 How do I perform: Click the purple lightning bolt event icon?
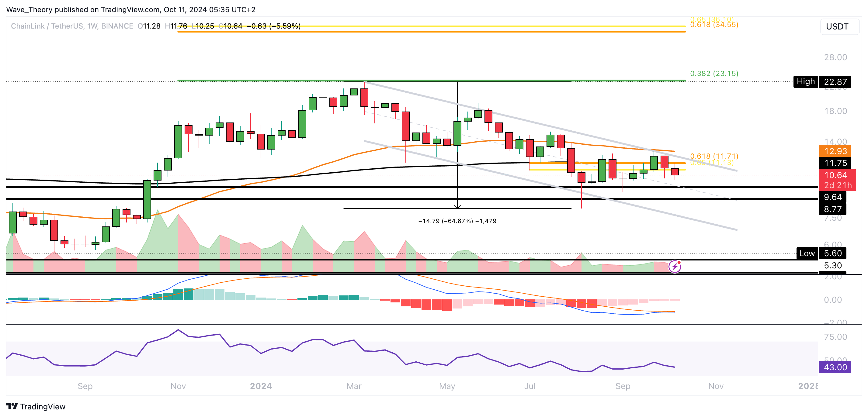675,267
